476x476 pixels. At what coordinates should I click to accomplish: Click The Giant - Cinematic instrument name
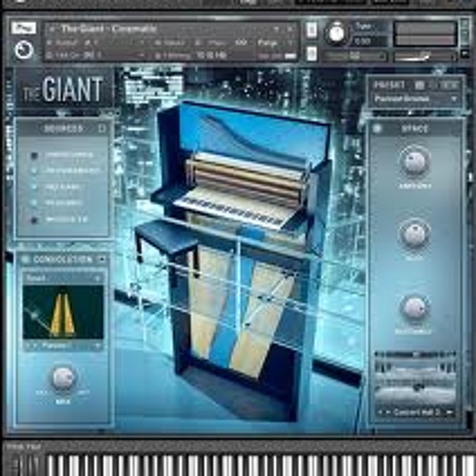pyautogui.click(x=109, y=29)
